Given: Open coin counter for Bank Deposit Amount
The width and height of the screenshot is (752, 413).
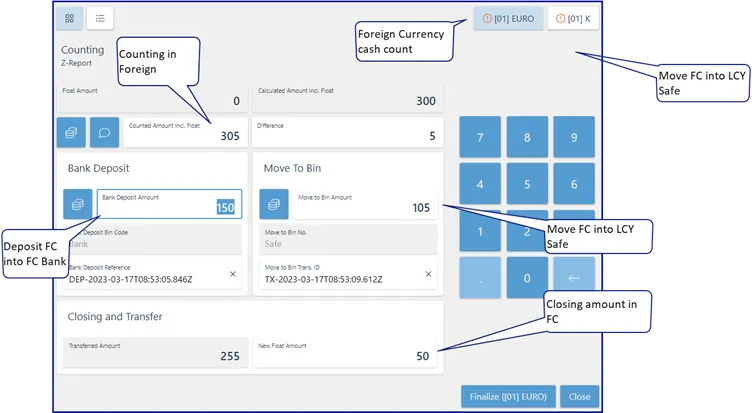Looking at the screenshot, I should pos(78,204).
